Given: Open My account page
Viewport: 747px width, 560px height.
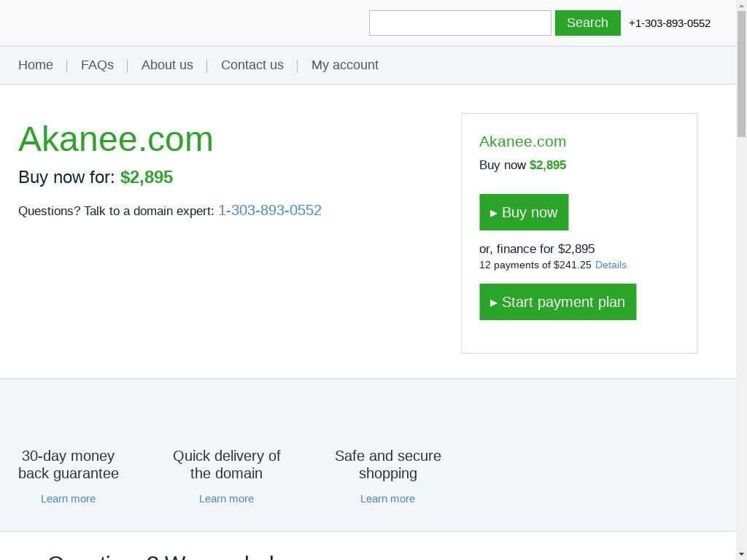Looking at the screenshot, I should (344, 65).
